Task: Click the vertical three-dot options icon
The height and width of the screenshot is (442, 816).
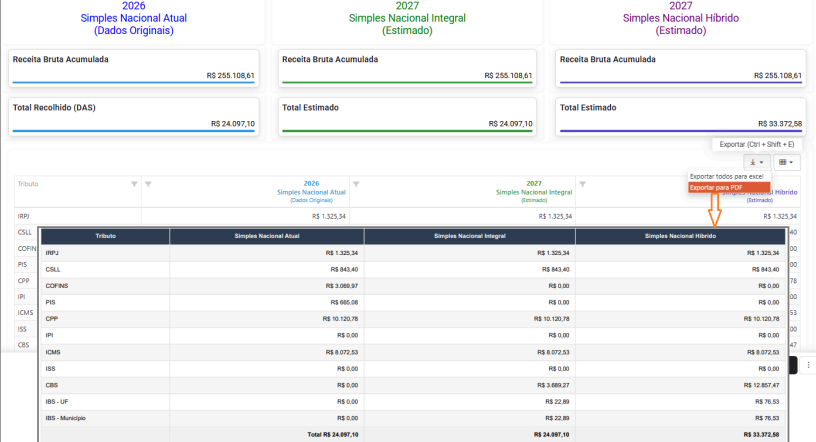Action: 808,365
